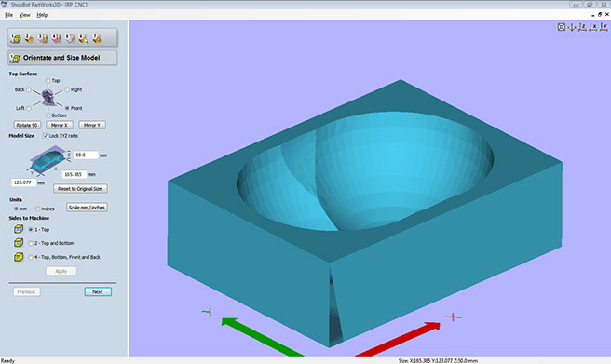Screen dimensions: 611x364
Task: Click the four-sided machining cube icon
Action: [x=19, y=257]
